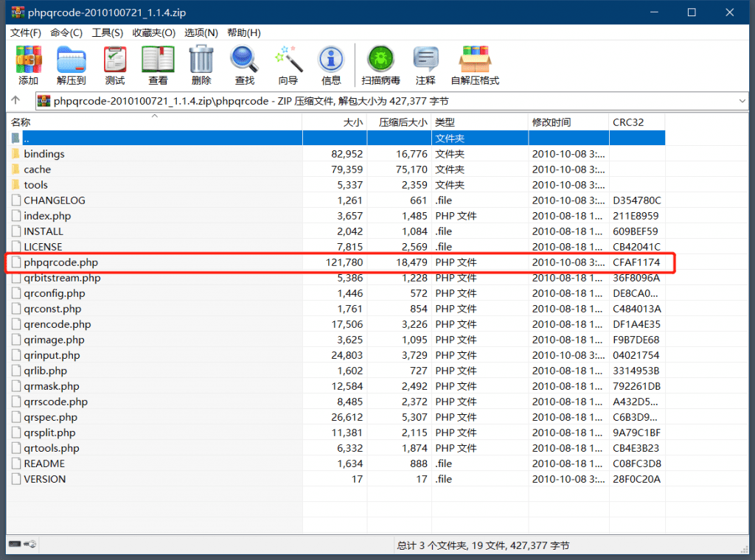Go up one folder level arrow
755x560 pixels.
point(15,101)
